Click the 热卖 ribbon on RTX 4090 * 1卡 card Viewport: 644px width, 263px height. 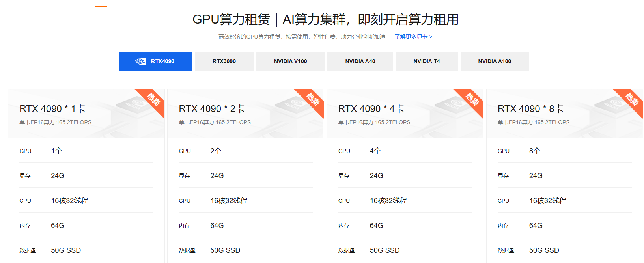[x=153, y=100]
